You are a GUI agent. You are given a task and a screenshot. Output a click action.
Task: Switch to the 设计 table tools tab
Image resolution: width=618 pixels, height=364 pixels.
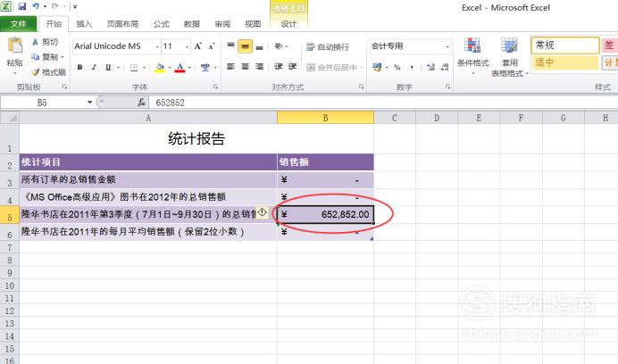[x=288, y=24]
